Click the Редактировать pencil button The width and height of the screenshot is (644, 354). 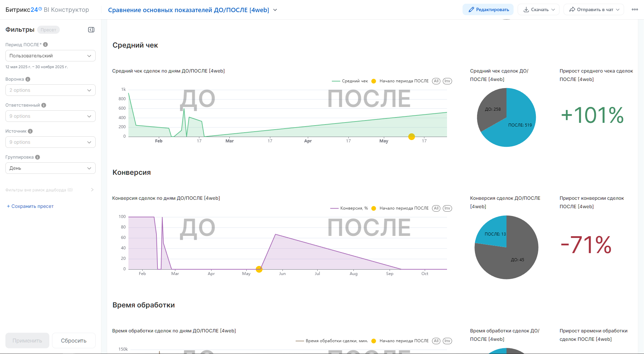point(488,9)
